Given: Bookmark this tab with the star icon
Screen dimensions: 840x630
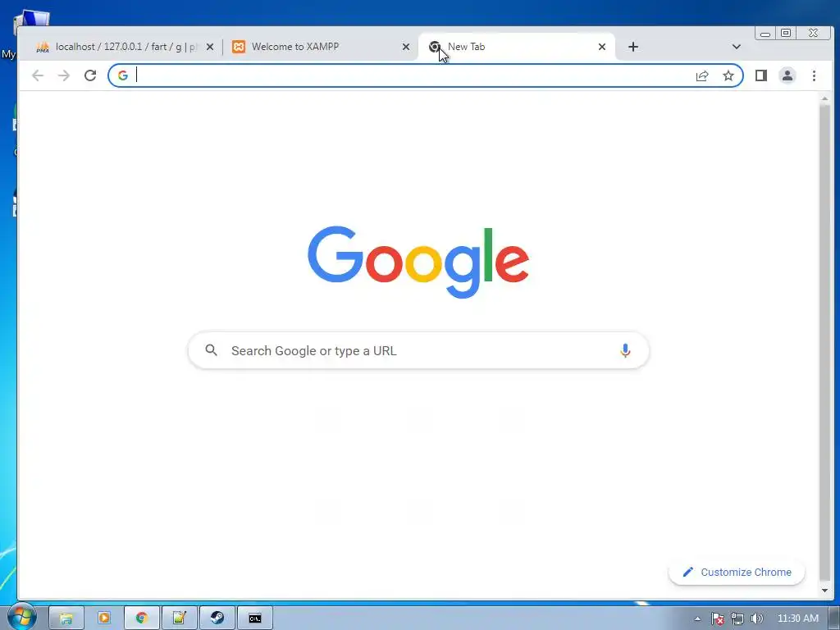Looking at the screenshot, I should (x=728, y=75).
